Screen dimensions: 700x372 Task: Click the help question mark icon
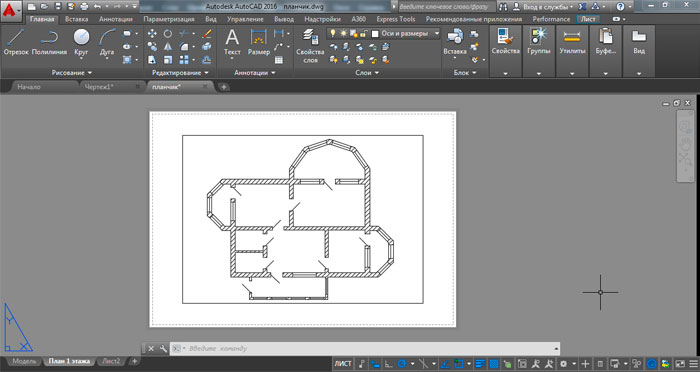[620, 7]
